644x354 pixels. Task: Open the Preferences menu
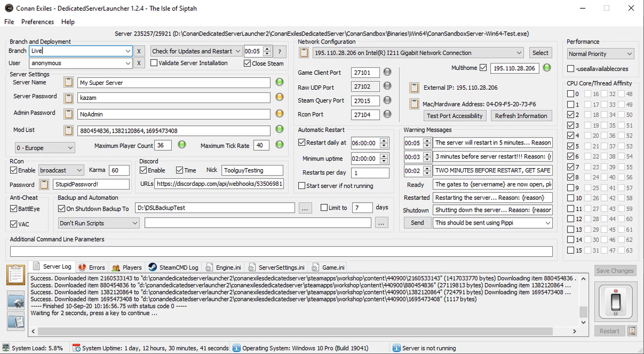(x=38, y=22)
